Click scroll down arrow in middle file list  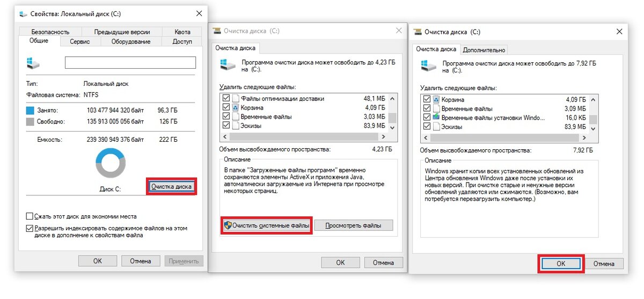click(393, 127)
